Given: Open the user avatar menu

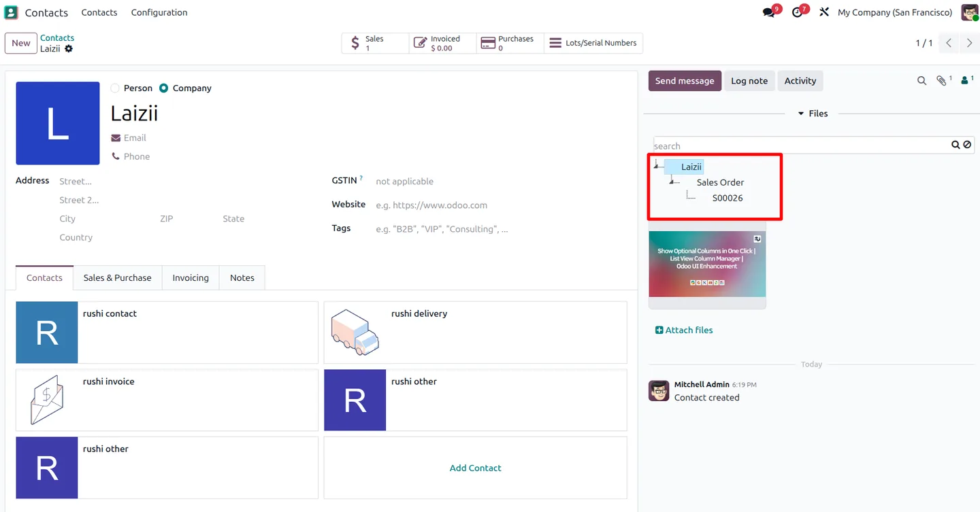Looking at the screenshot, I should pos(969,12).
